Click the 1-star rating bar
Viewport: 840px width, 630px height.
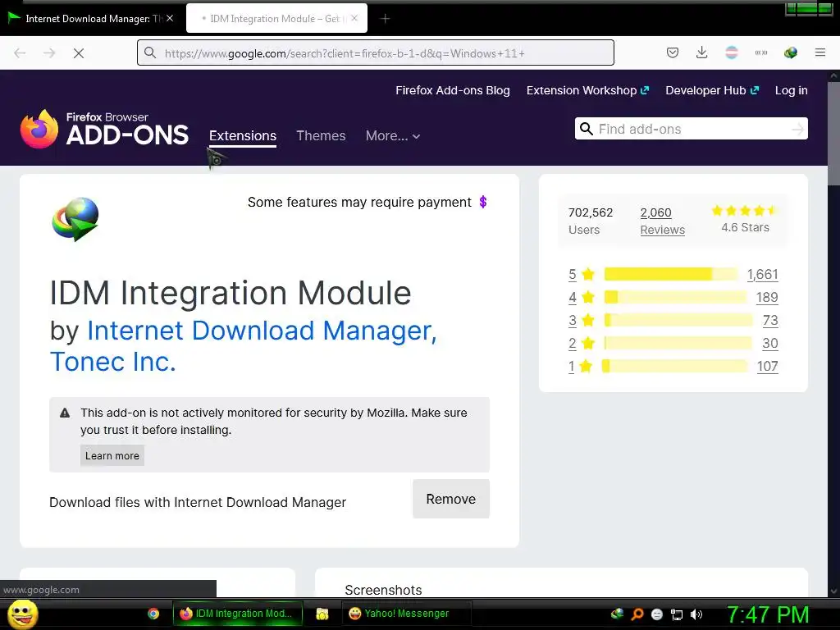pyautogui.click(x=675, y=367)
